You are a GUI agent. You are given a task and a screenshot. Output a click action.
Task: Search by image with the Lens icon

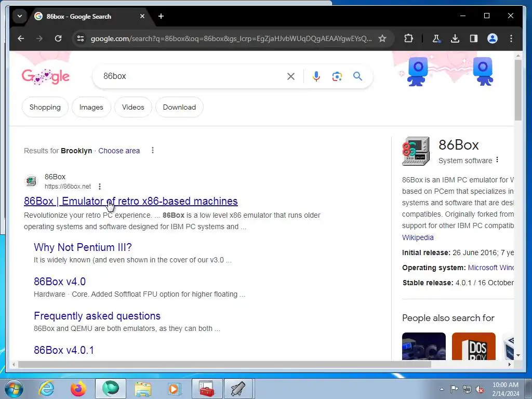point(337,76)
